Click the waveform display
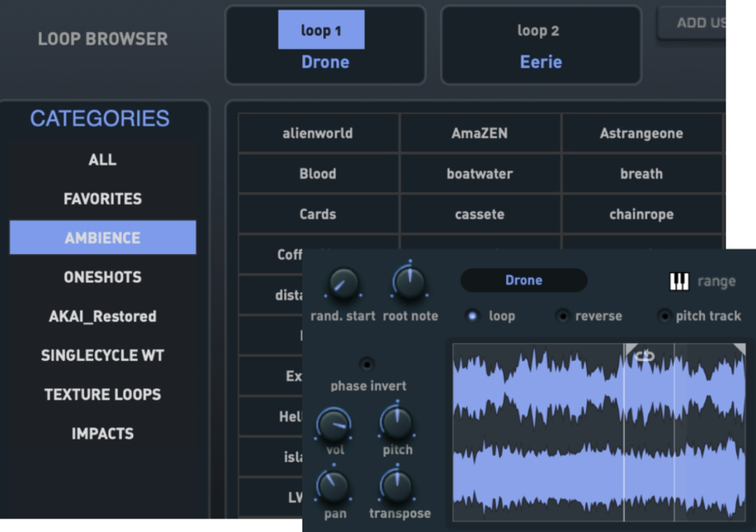The width and height of the screenshot is (756, 532). [x=599, y=433]
